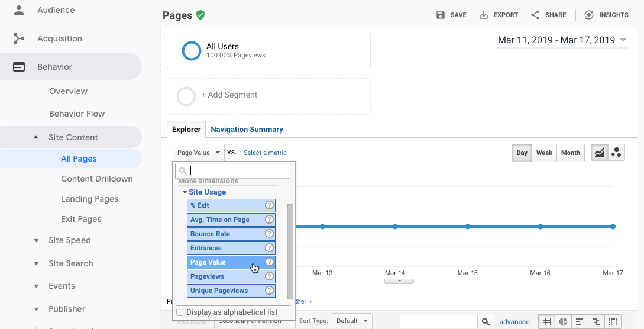Viewport: 644px width, 329px height.
Task: Enable Display as alphabetical list
Action: pyautogui.click(x=180, y=312)
